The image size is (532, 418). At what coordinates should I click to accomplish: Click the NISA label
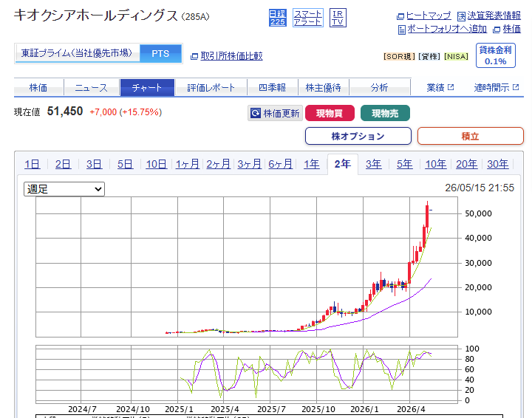(457, 56)
